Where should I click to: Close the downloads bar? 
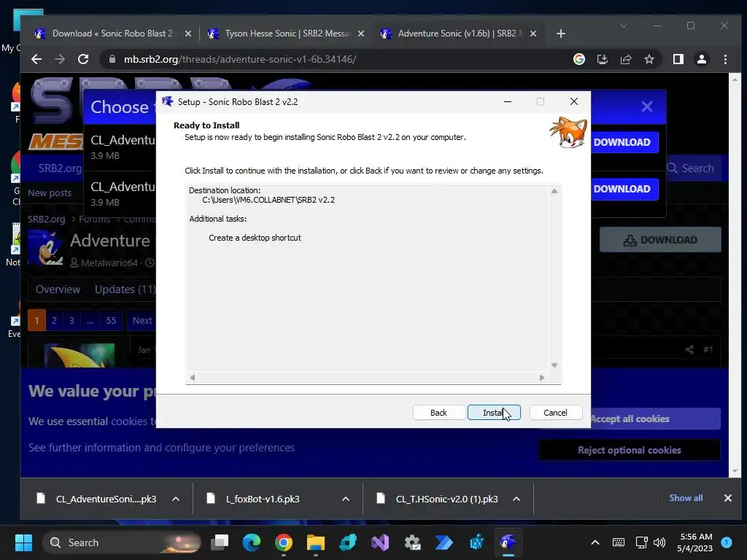(x=727, y=498)
